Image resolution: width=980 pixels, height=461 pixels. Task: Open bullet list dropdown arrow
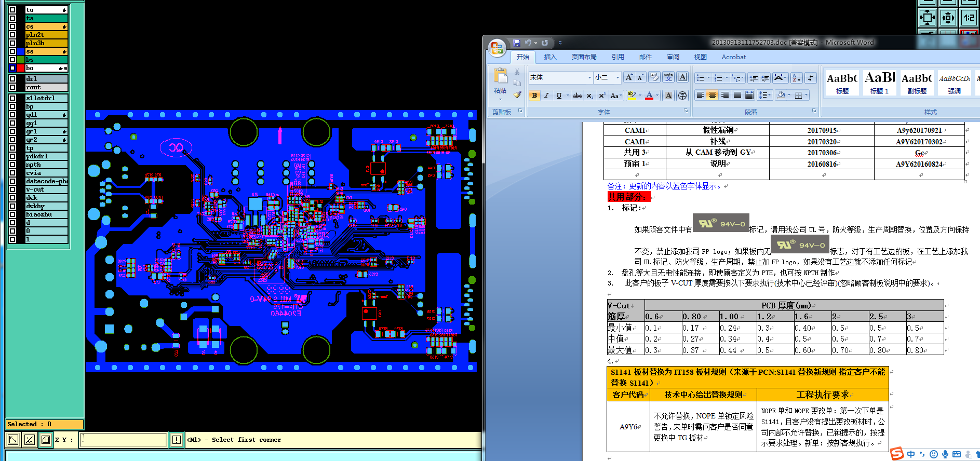point(709,77)
